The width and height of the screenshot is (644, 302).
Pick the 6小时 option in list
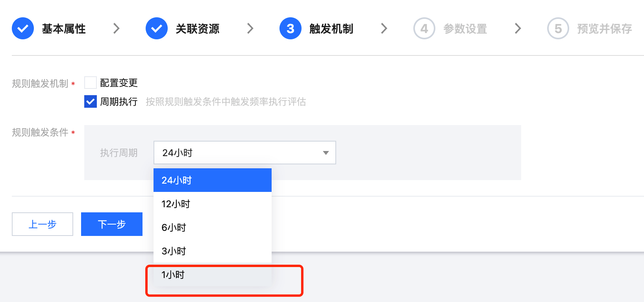pos(212,227)
